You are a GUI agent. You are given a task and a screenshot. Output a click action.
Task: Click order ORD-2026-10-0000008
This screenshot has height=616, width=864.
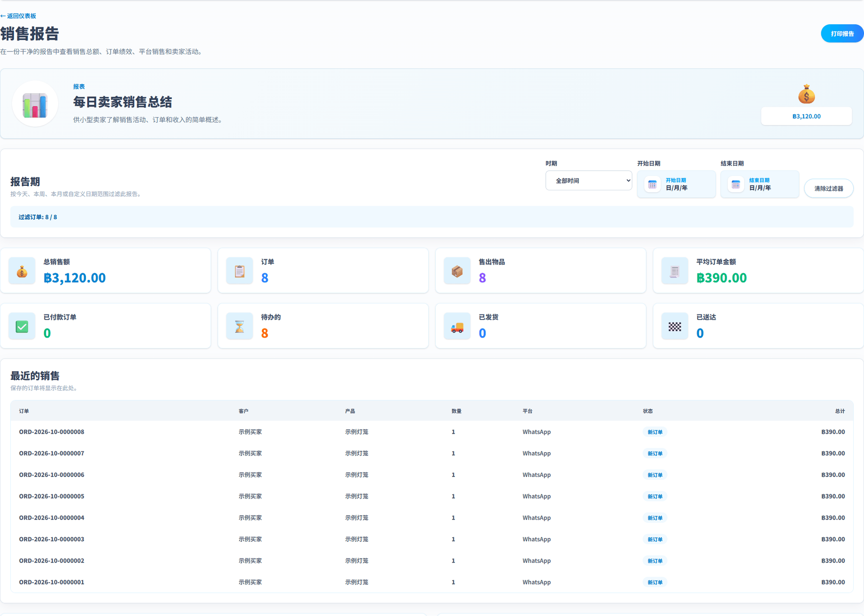(x=51, y=432)
